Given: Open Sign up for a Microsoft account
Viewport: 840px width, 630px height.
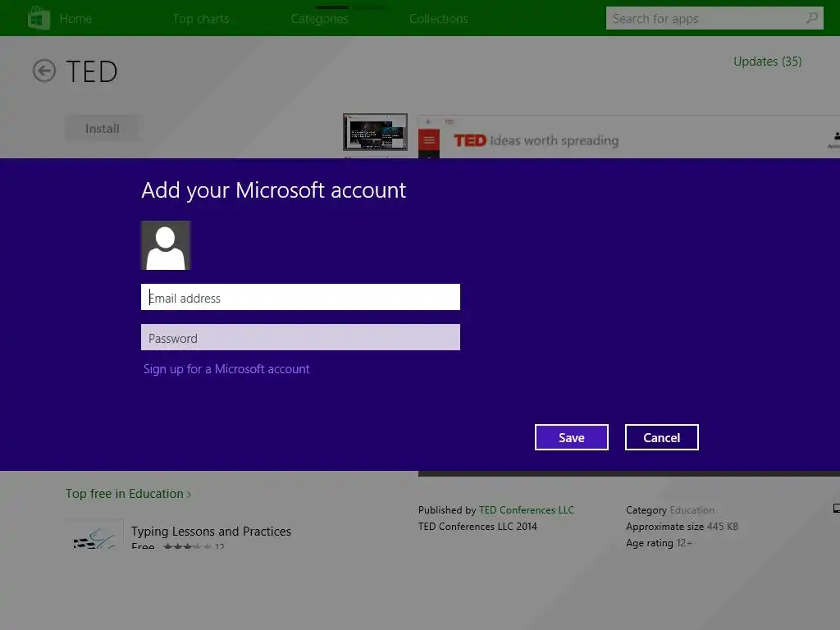Looking at the screenshot, I should coord(226,369).
